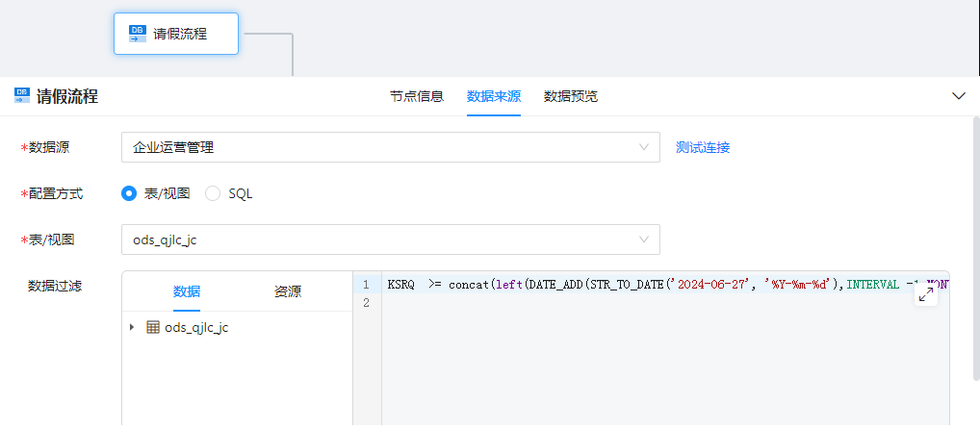This screenshot has height=429, width=980.
Task: Click the DB icon beside the panel title
Action: click(22, 95)
